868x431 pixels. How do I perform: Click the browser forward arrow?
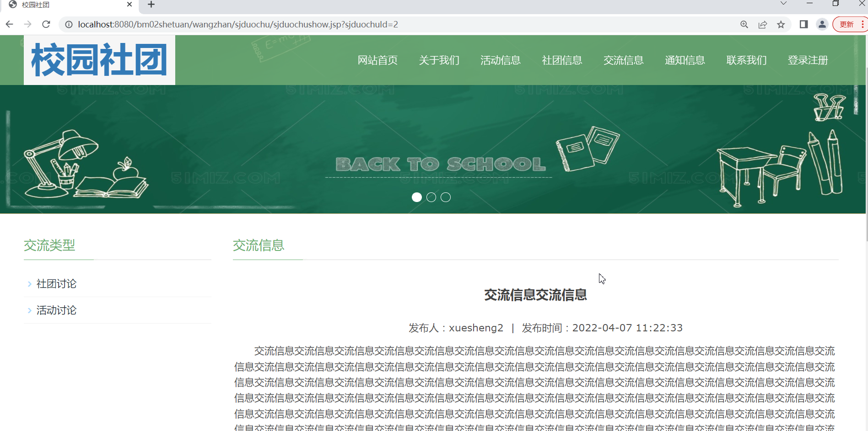(x=27, y=24)
